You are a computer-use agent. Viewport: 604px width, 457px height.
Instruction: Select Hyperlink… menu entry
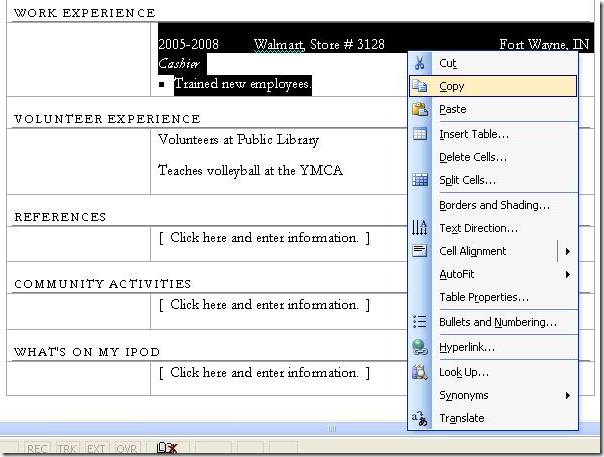click(x=493, y=347)
